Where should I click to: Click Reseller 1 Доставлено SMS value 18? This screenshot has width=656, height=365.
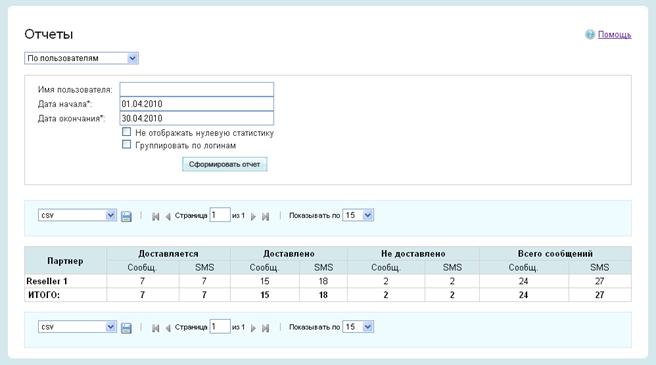point(323,281)
